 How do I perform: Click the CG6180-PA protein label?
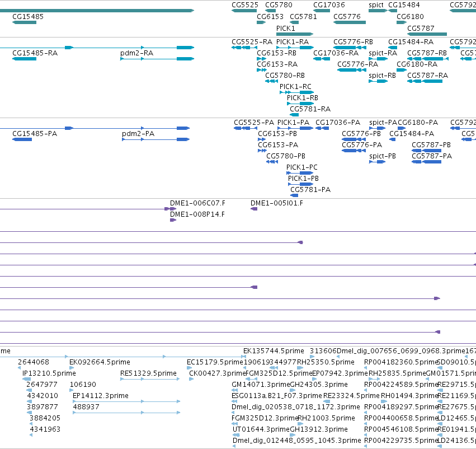point(418,123)
